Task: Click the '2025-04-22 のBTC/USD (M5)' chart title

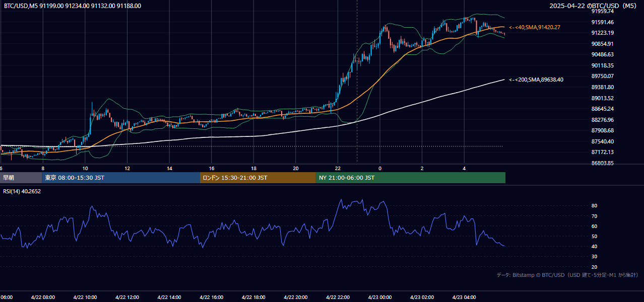Action: [594, 6]
